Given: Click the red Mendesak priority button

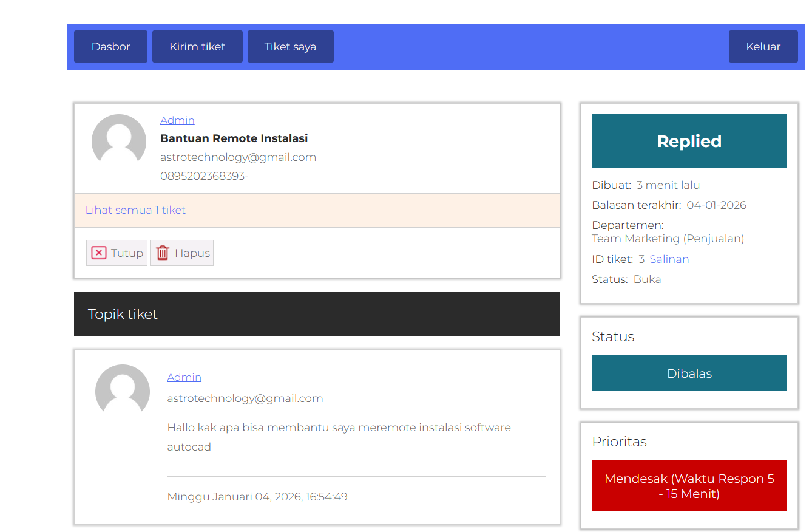Looking at the screenshot, I should [689, 486].
